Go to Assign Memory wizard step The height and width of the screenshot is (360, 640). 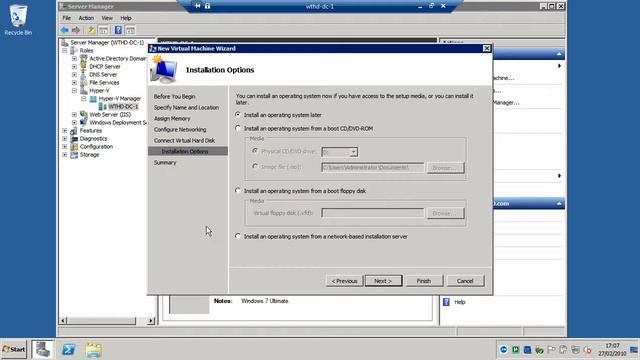point(172,118)
